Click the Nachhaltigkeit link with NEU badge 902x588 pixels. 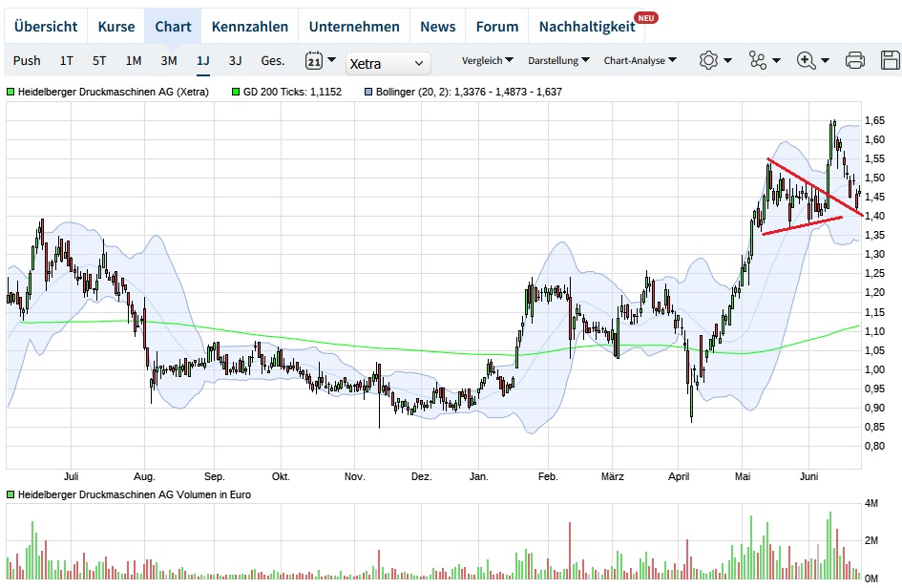587,26
